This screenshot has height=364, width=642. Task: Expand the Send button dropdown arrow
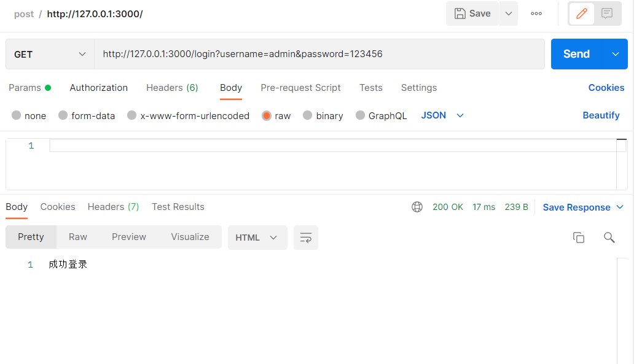point(616,54)
